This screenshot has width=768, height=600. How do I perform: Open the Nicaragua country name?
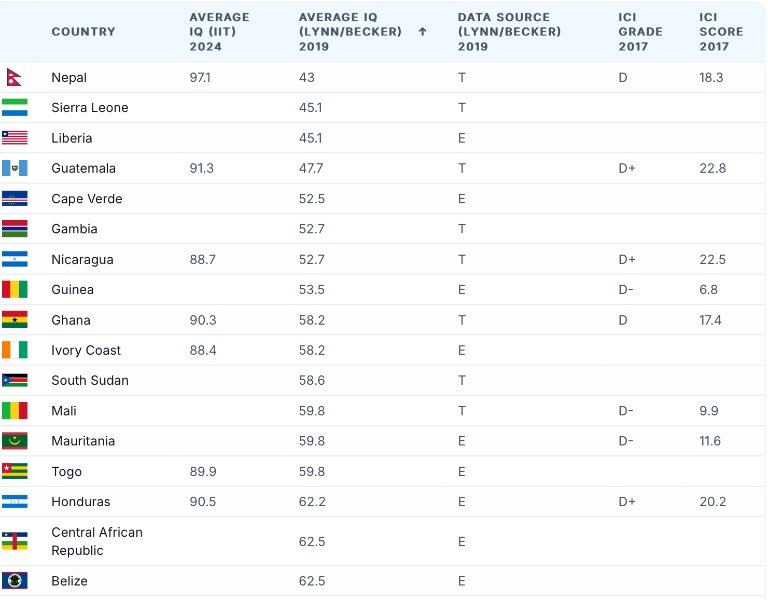click(x=82, y=259)
